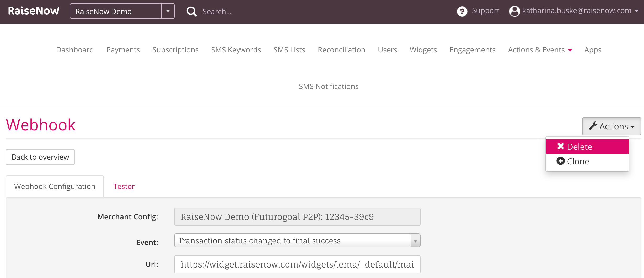
Task: Open the RaiseNow Demo account dropdown arrow
Action: [x=168, y=11]
